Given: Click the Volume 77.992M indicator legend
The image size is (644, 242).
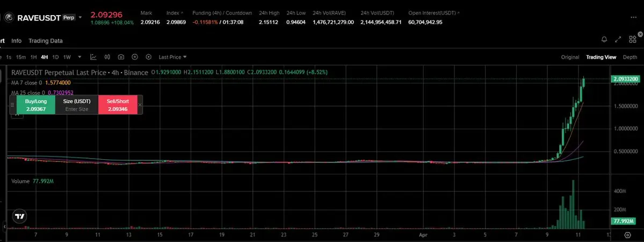Looking at the screenshot, I should [x=32, y=181].
